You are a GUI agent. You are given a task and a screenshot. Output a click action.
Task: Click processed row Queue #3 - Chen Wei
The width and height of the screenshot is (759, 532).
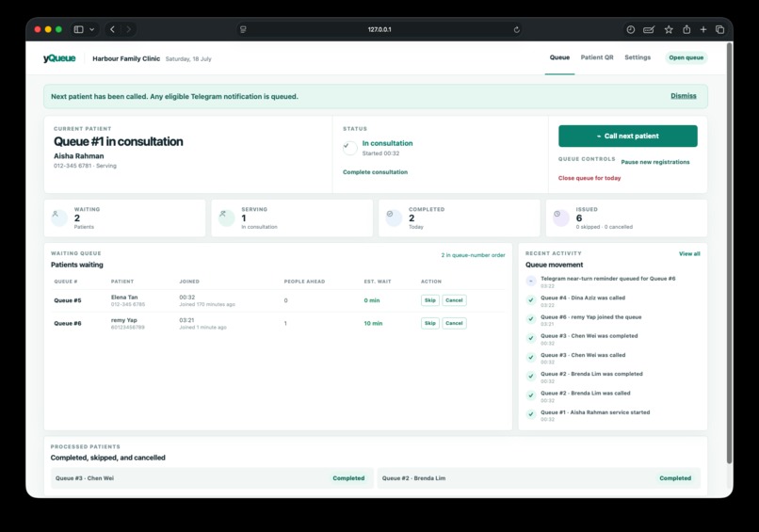click(212, 478)
